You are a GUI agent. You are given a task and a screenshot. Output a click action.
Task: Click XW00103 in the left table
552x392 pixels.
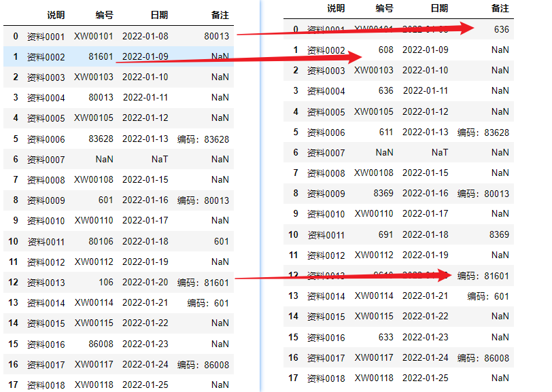pyautogui.click(x=94, y=77)
